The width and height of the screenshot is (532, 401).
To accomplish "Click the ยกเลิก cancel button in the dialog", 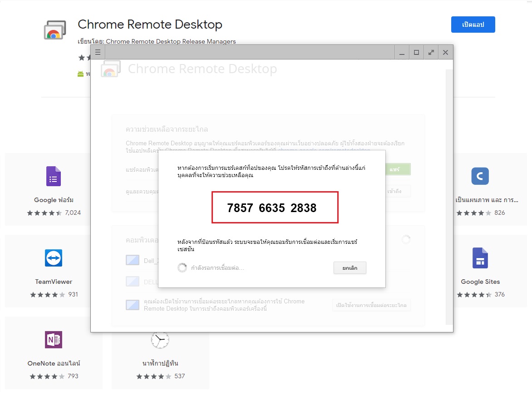I will point(350,268).
